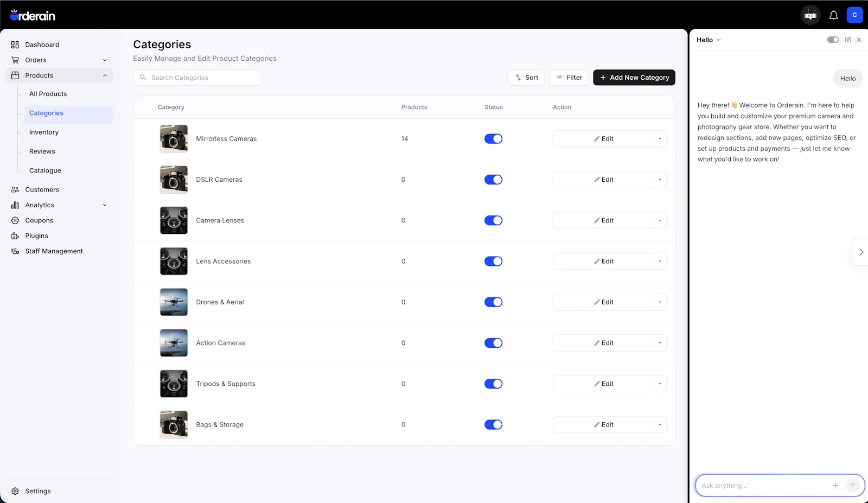The image size is (868, 503).
Task: Click the Products box icon
Action: (x=15, y=75)
